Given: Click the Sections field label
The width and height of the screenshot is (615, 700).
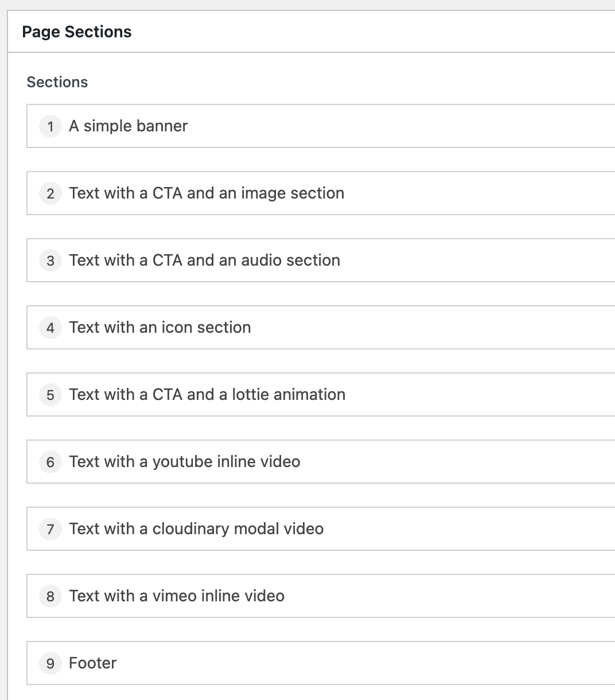Looking at the screenshot, I should (x=57, y=82).
